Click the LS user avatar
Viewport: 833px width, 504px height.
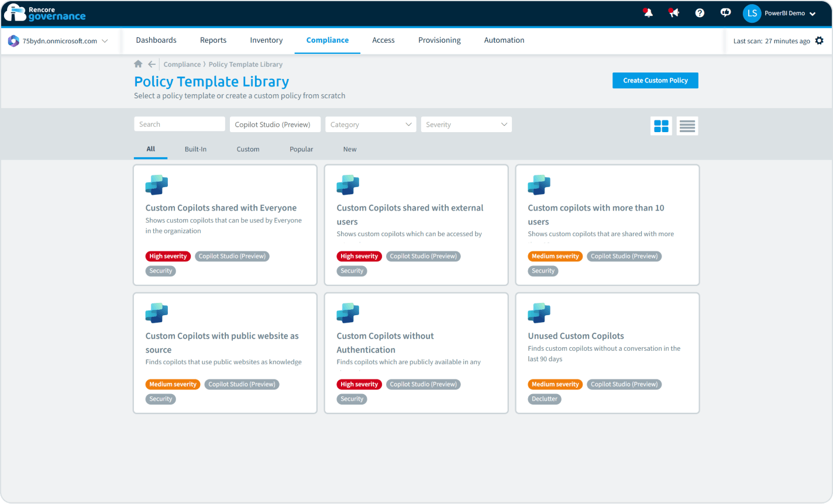click(752, 13)
